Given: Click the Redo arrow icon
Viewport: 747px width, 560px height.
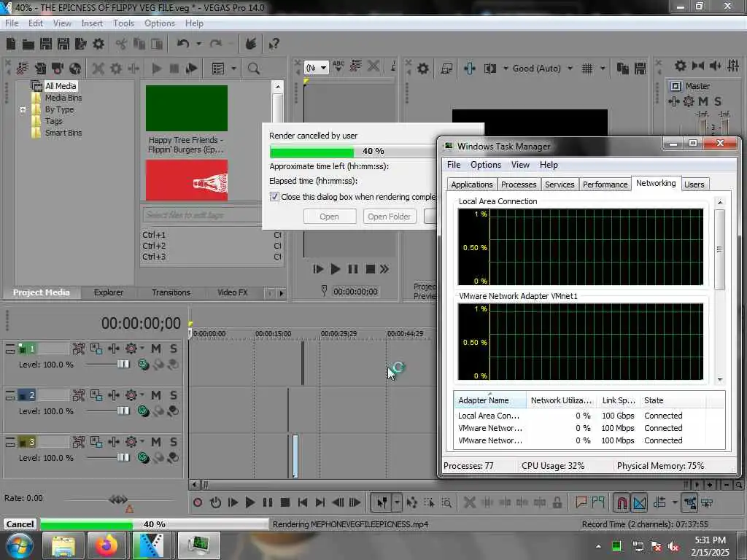Looking at the screenshot, I should [x=216, y=44].
